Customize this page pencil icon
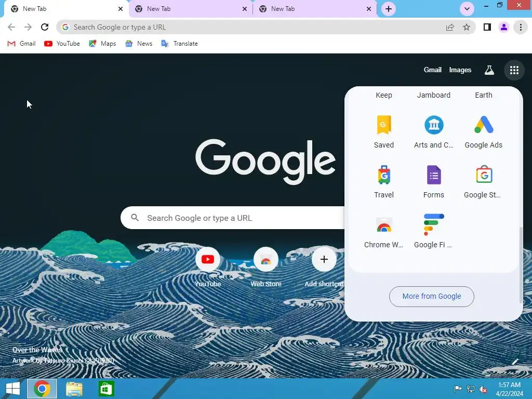This screenshot has height=399, width=532. click(x=515, y=362)
